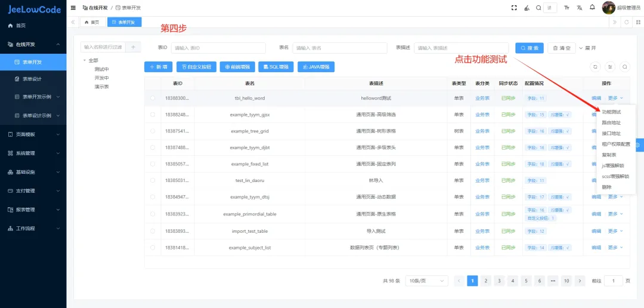The width and height of the screenshot is (644, 308).
Task: Click the top bar search magnifier icon
Action: [538, 8]
